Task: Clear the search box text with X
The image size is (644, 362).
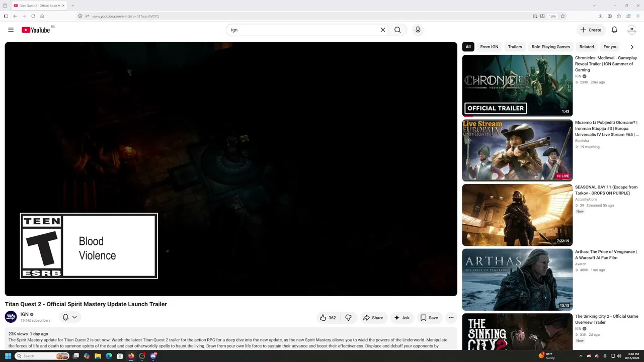Action: tap(383, 30)
